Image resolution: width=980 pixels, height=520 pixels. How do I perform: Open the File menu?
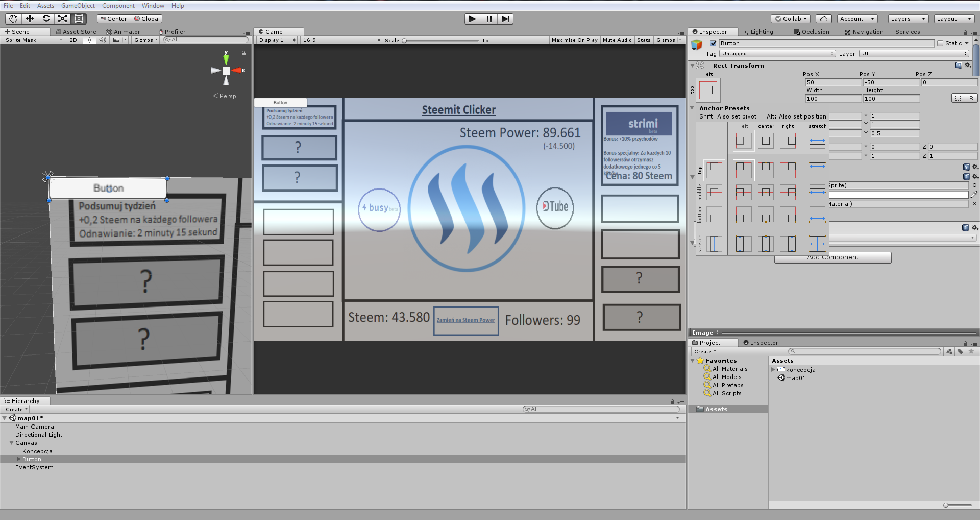point(8,6)
